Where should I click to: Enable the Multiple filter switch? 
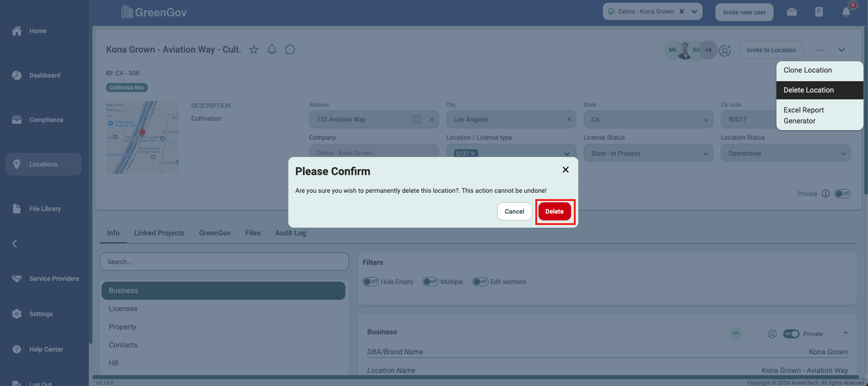(x=431, y=282)
